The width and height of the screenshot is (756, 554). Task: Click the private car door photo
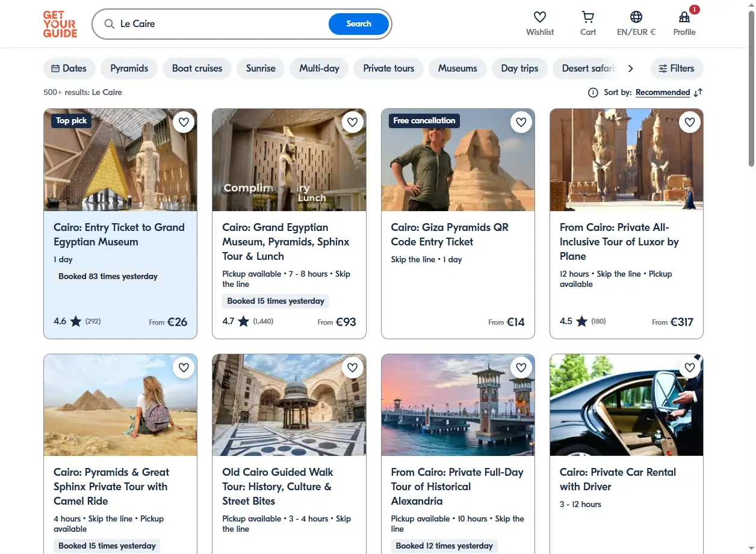click(626, 405)
